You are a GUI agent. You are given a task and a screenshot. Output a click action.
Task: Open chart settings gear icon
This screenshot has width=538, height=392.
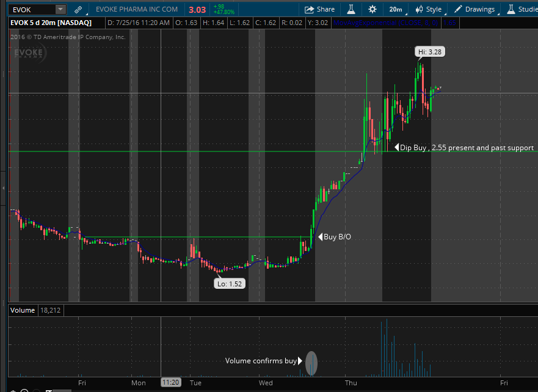click(x=373, y=9)
